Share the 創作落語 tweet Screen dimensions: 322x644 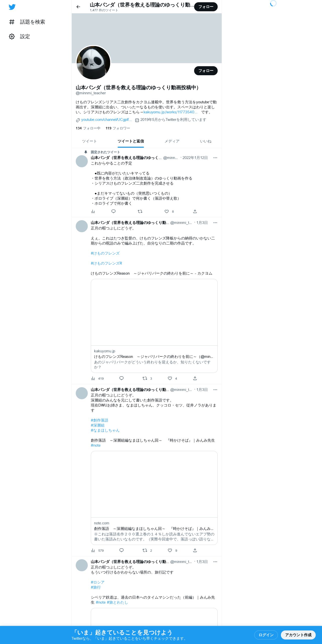pos(195,550)
